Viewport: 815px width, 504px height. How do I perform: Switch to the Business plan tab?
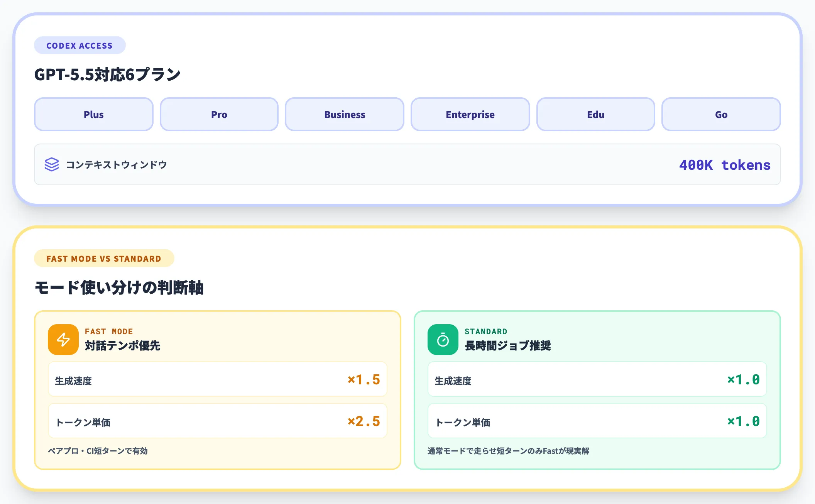point(344,114)
